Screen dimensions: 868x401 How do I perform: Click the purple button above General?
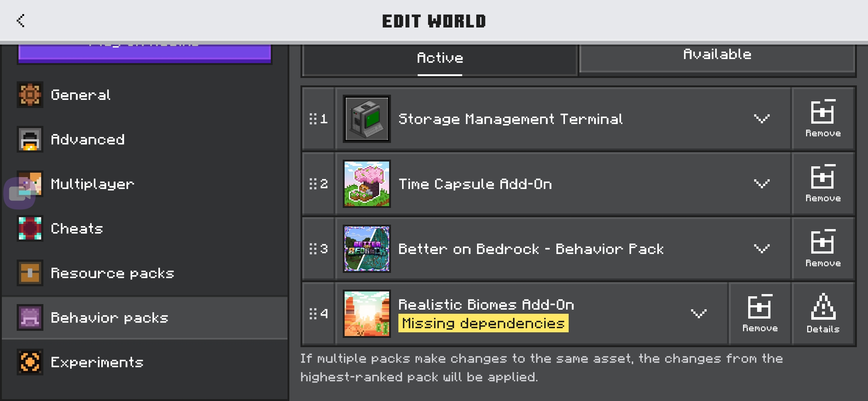coord(145,54)
